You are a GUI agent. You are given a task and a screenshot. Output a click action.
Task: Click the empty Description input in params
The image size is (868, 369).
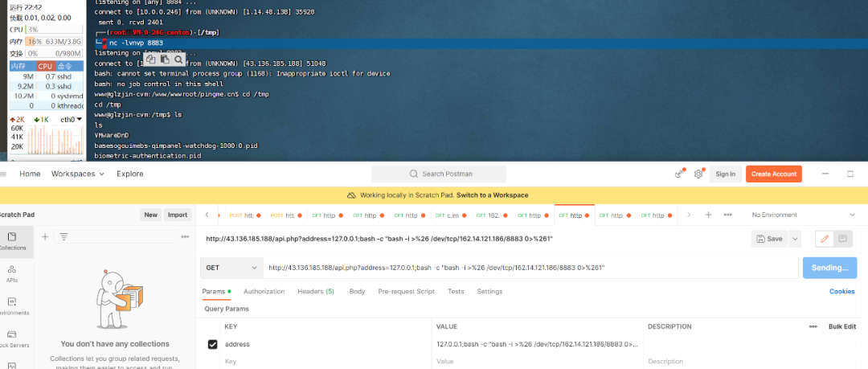click(751, 361)
